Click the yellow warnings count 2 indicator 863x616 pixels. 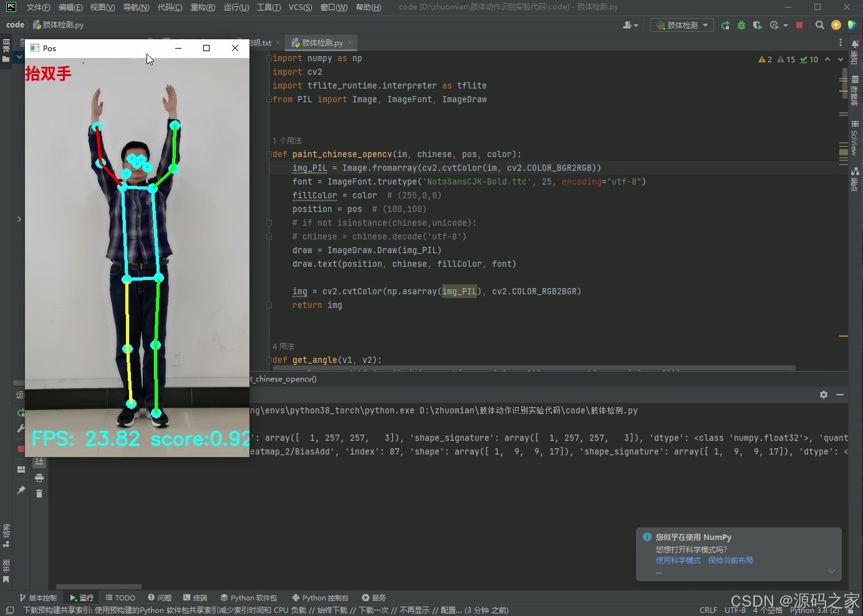point(765,59)
